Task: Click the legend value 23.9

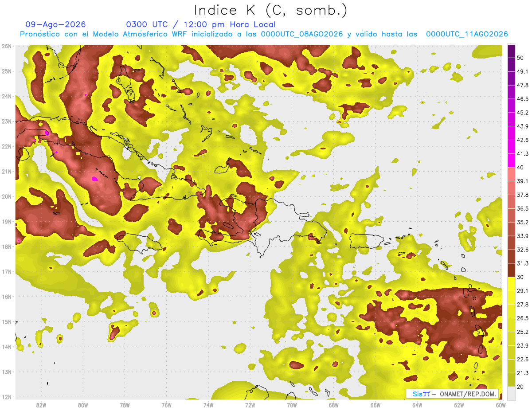Action: click(x=523, y=345)
